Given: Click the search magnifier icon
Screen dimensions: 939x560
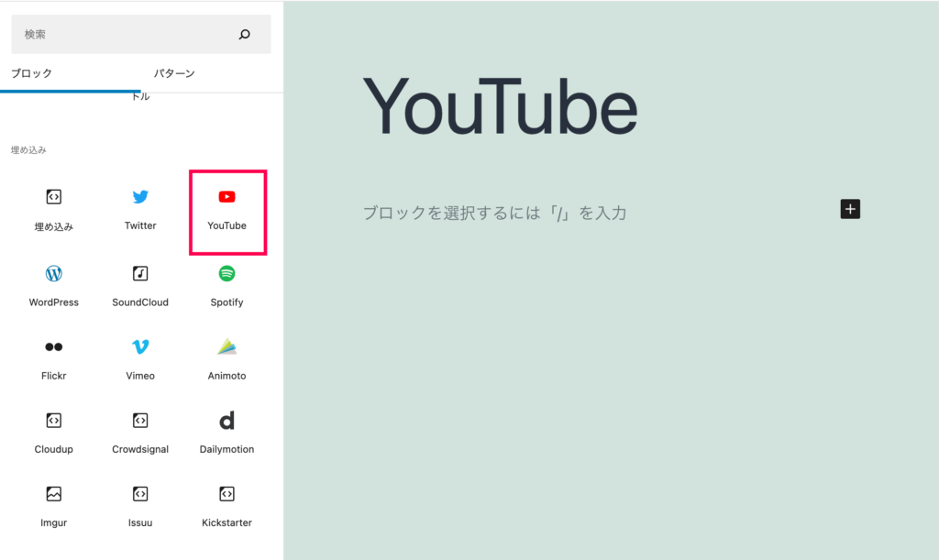Looking at the screenshot, I should coord(244,34).
